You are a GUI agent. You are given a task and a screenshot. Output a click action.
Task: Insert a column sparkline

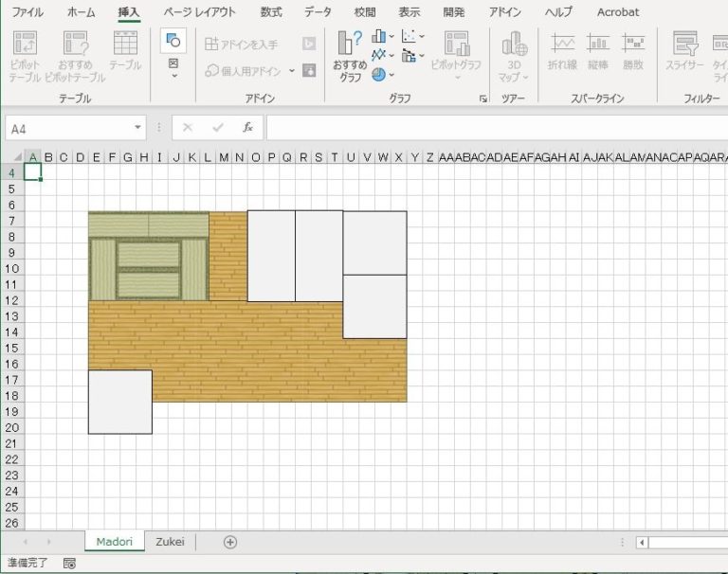click(x=597, y=51)
